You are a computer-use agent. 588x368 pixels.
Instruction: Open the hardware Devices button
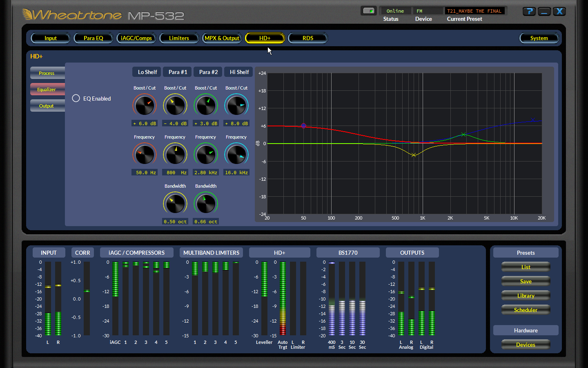(526, 345)
